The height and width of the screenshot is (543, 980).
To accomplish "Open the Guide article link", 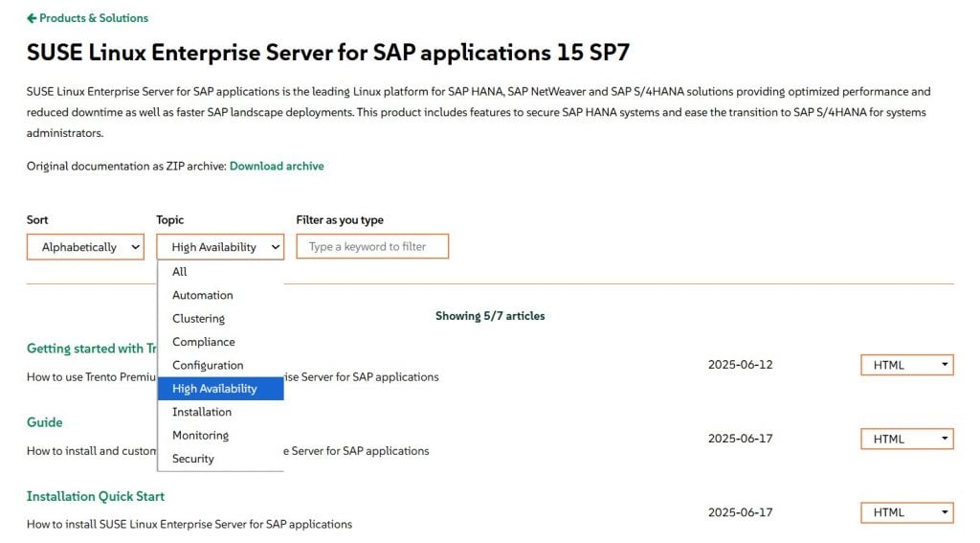I will click(x=44, y=422).
